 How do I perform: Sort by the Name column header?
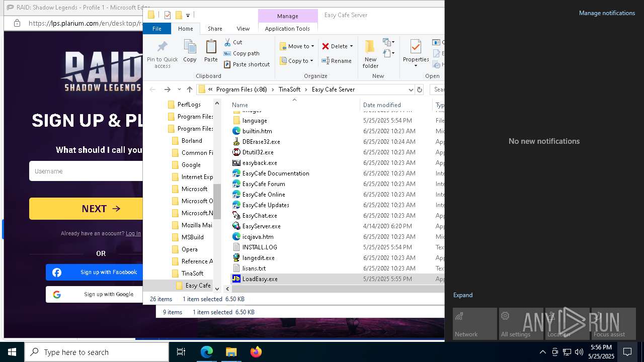(x=239, y=105)
